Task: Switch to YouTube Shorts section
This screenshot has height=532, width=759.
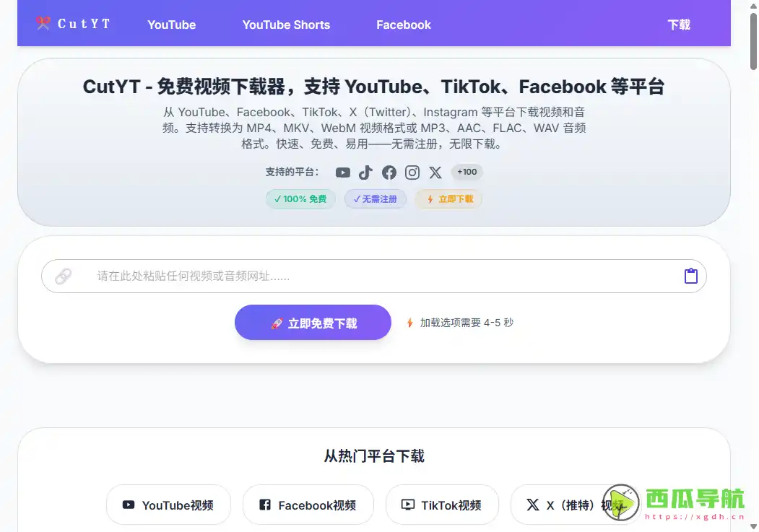Action: click(286, 24)
